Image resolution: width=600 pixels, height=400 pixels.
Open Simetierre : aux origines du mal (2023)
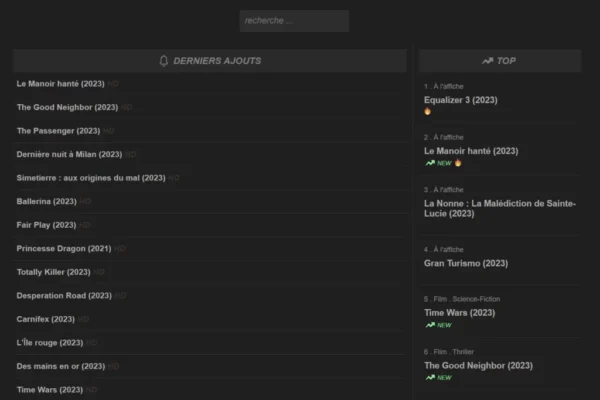91,178
